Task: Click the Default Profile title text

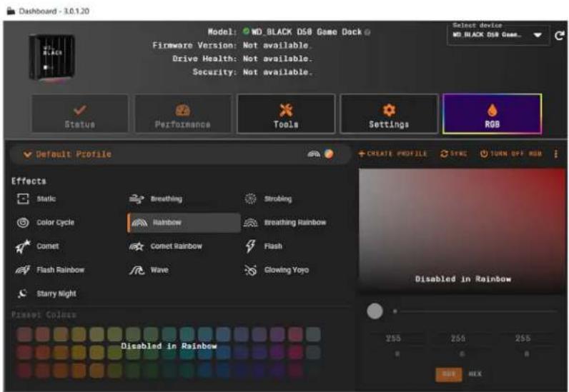Action: click(74, 154)
